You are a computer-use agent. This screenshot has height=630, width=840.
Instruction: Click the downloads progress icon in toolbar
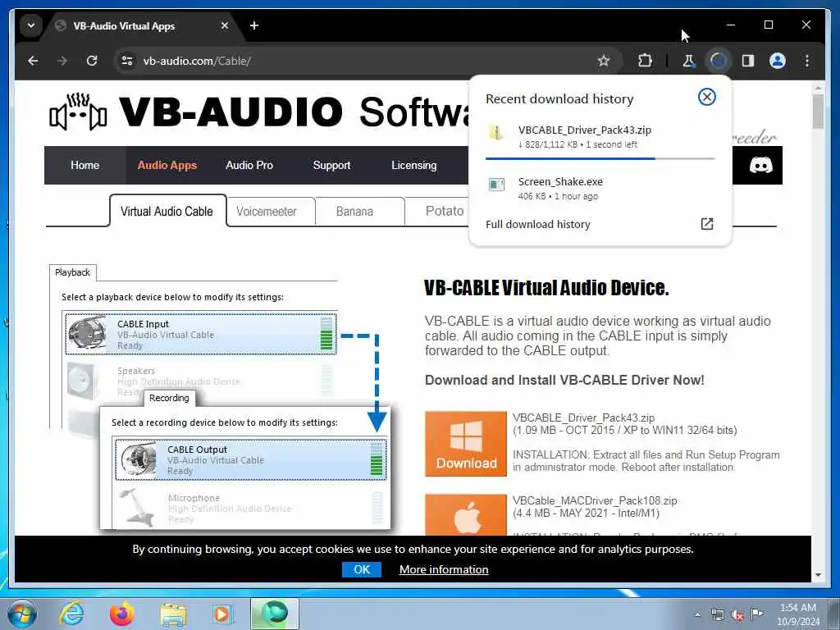click(719, 61)
